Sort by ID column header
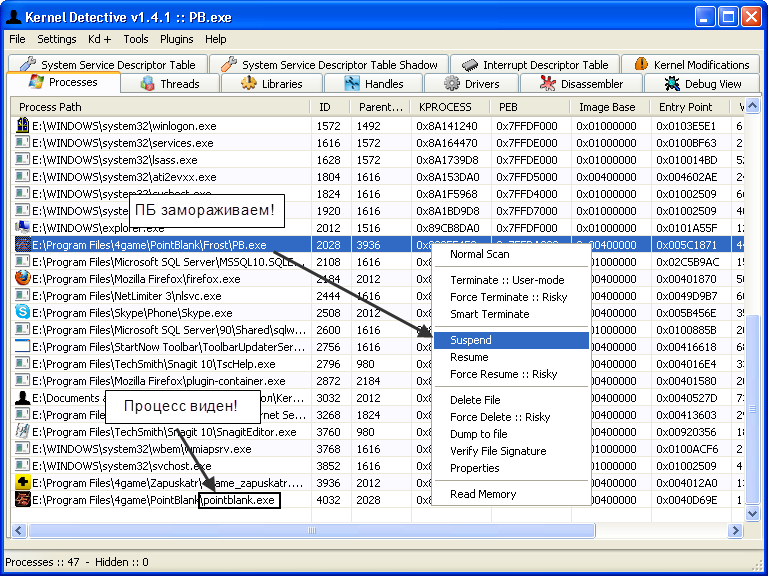The height and width of the screenshot is (576, 768). (330, 107)
